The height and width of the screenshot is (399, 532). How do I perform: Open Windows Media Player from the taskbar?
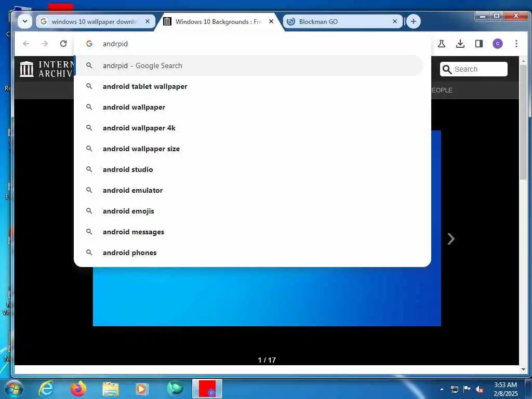pyautogui.click(x=141, y=389)
